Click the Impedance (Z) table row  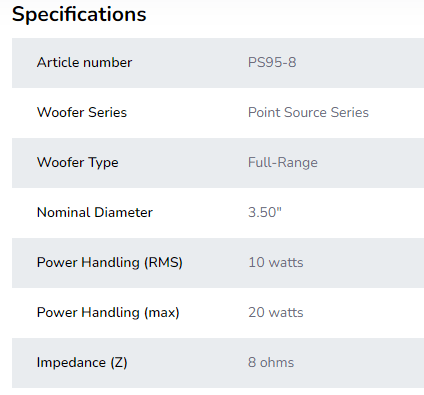[x=218, y=363]
